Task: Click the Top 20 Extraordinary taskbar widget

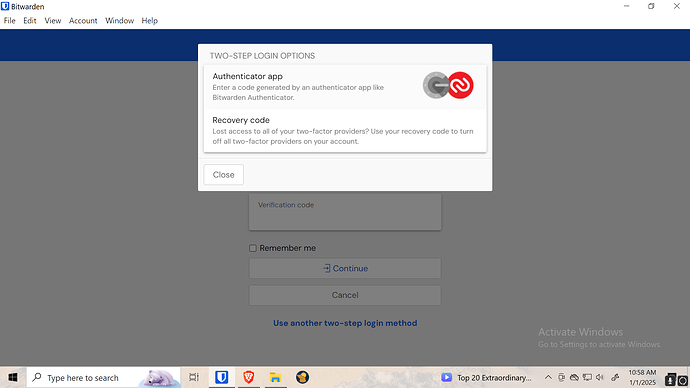Action: pos(486,377)
